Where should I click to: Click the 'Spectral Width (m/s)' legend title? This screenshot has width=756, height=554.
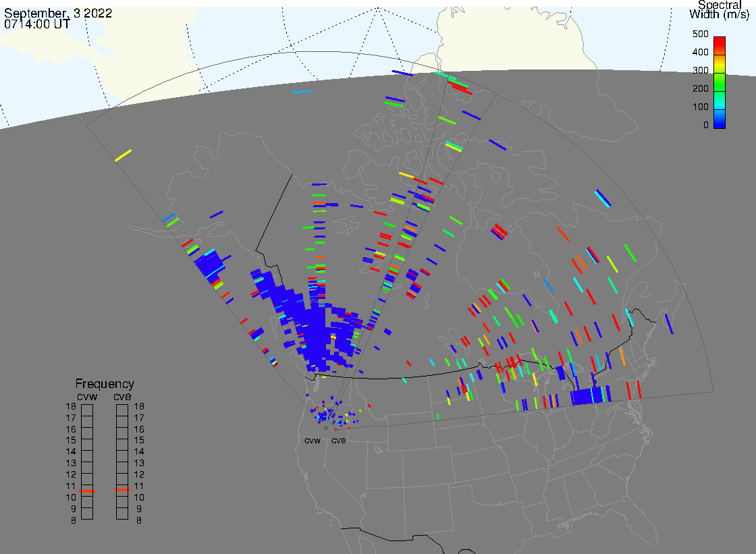(720, 9)
